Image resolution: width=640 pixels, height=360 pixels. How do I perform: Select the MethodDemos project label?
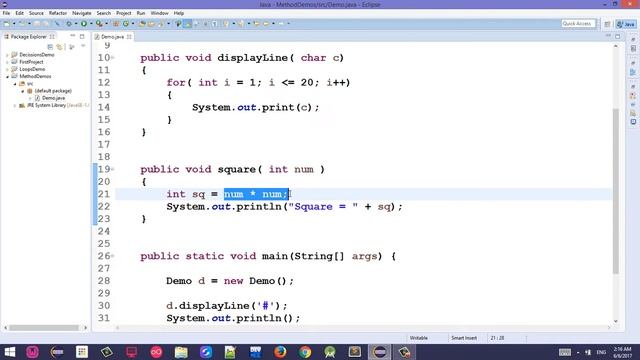(36, 76)
